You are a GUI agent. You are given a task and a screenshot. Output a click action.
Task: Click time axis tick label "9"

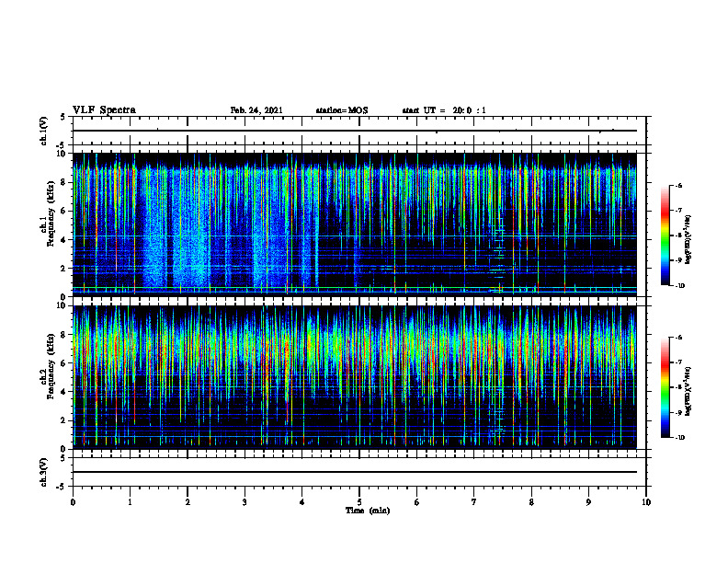[588, 502]
